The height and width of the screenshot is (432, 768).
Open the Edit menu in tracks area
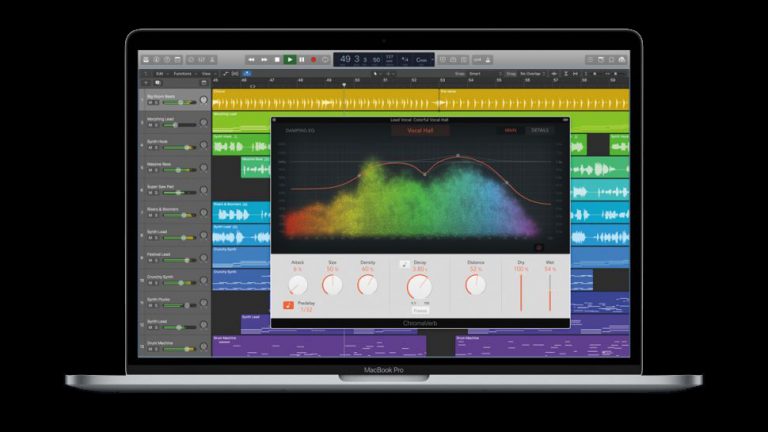(161, 73)
